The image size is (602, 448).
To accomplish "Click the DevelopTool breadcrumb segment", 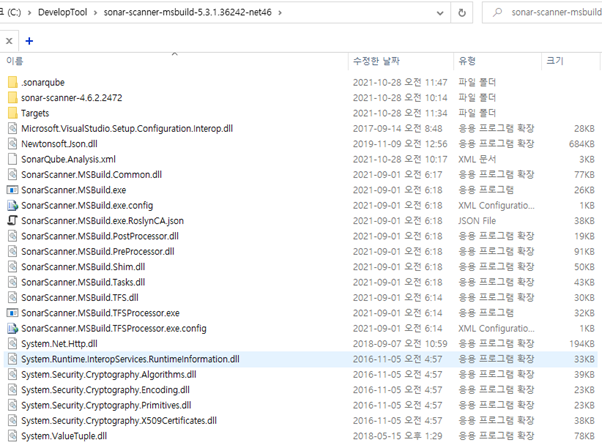I will 63,12.
